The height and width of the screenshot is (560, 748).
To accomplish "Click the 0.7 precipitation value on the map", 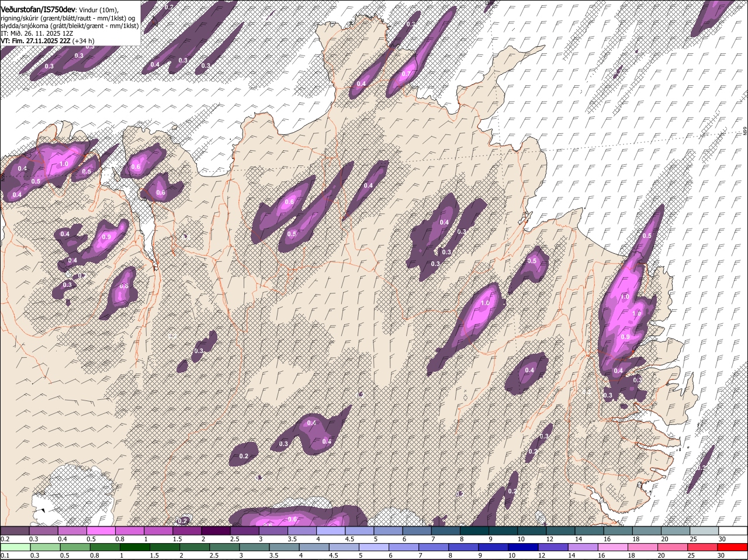I will pos(407,74).
